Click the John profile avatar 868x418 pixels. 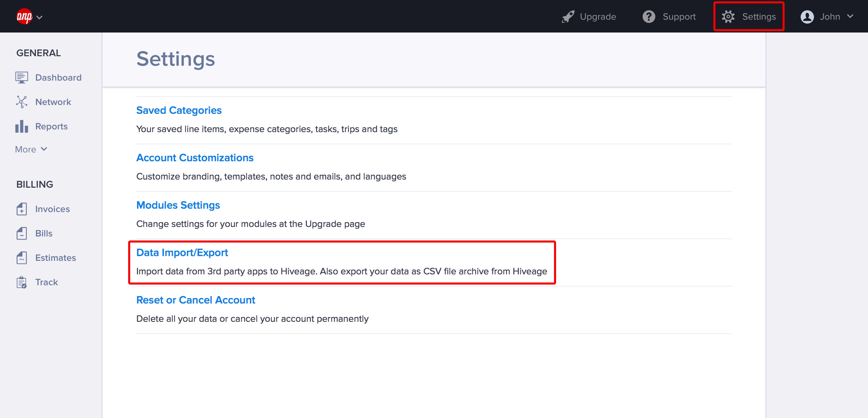807,17
